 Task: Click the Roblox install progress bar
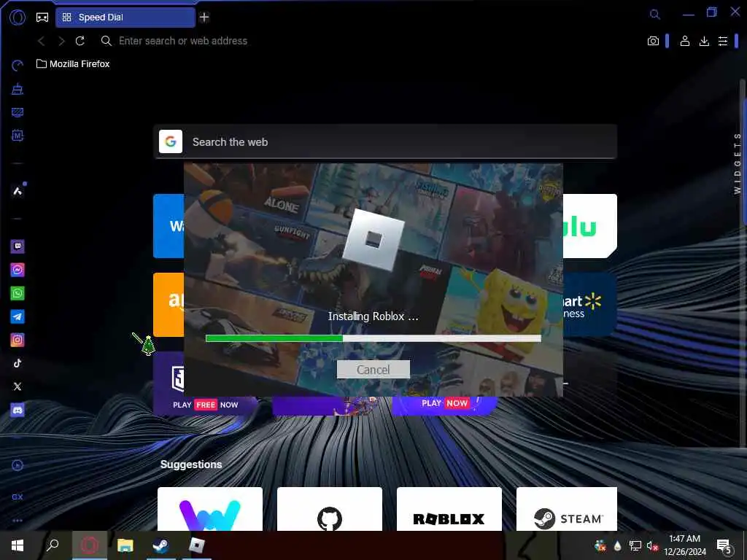click(x=373, y=338)
